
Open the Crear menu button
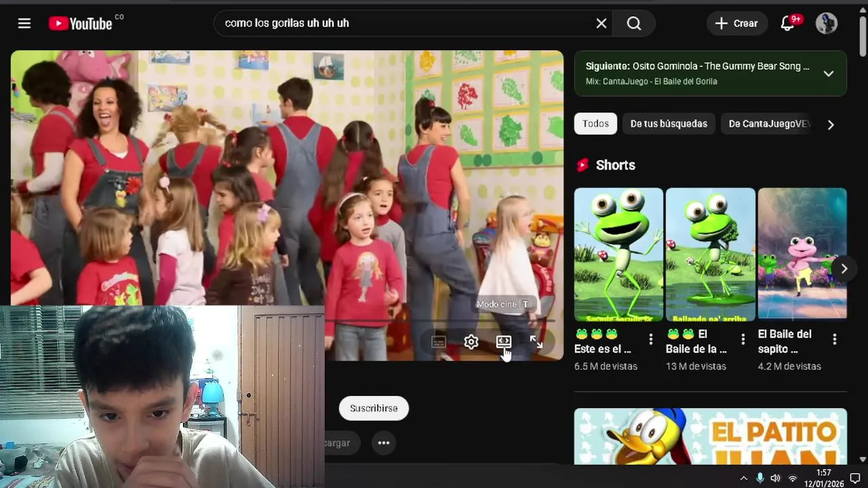[x=737, y=24]
